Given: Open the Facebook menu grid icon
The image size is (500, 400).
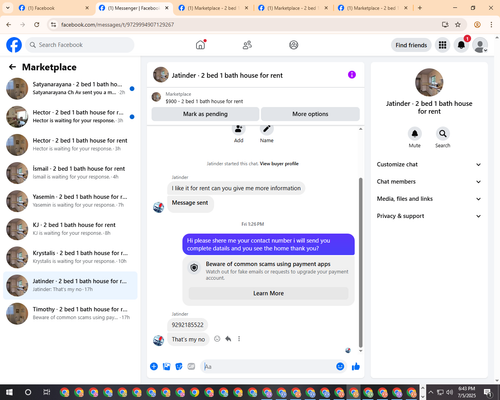Looking at the screenshot, I should click(442, 45).
